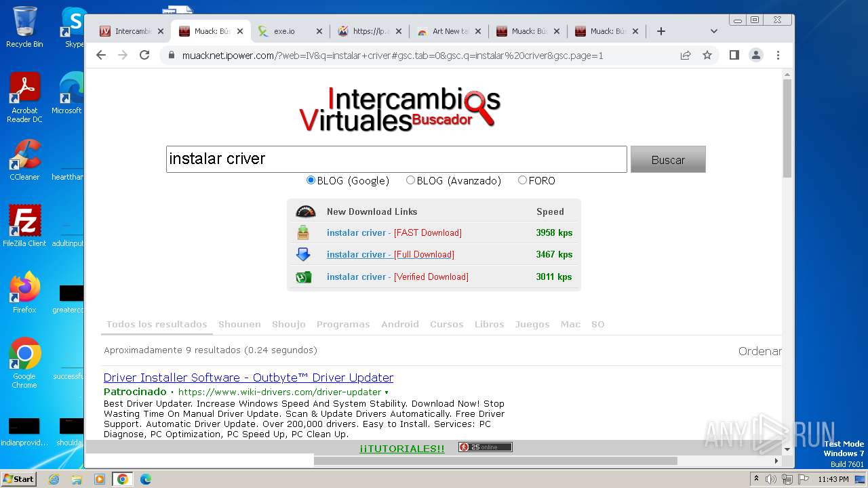Viewport: 868px width, 488px height.
Task: Click the volume icon in system tray
Action: [771, 479]
